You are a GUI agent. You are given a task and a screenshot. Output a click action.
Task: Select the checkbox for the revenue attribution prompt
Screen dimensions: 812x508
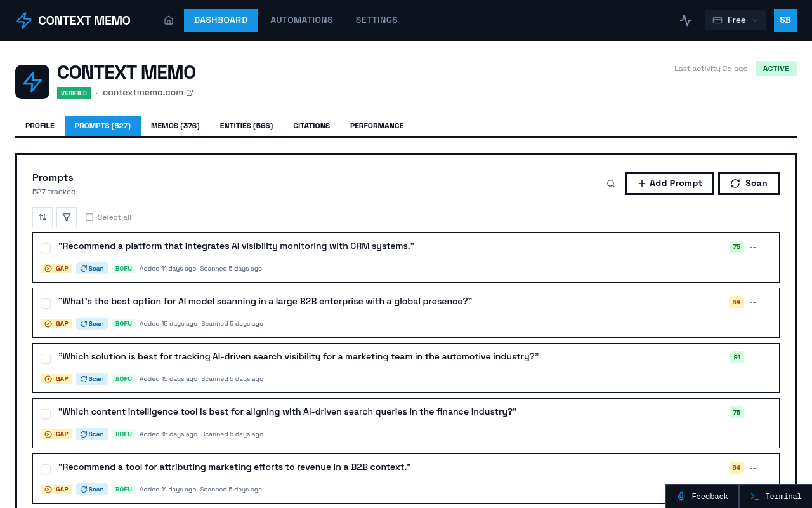[x=45, y=469]
